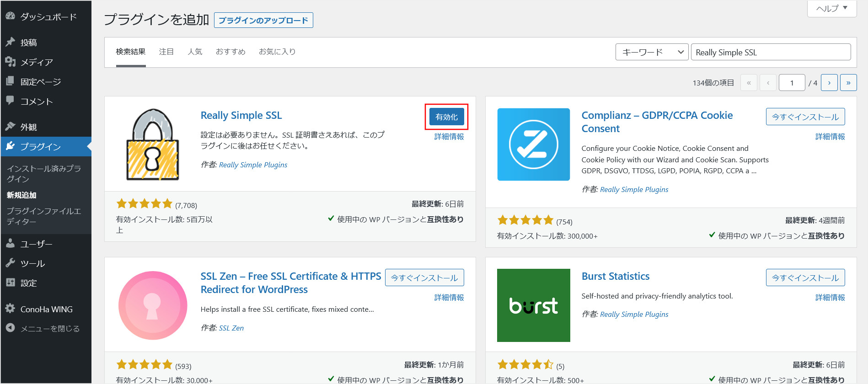Open 詳細情報 for Complianz
868x384 pixels.
pyautogui.click(x=830, y=137)
